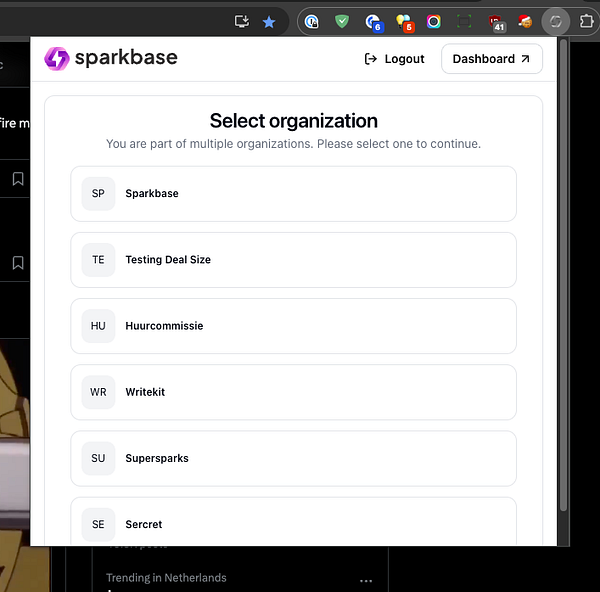
Task: Click the Sparkbase extension icon in browser toolbar
Action: pos(555,22)
